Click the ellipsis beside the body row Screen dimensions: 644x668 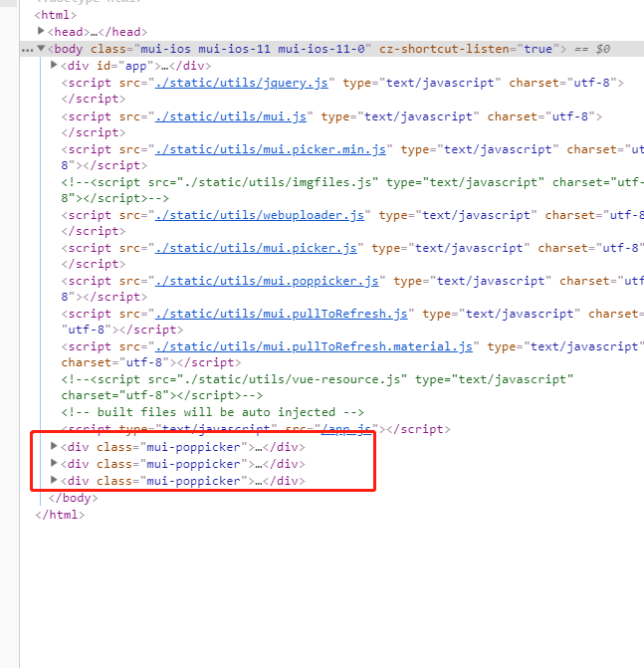[26, 49]
